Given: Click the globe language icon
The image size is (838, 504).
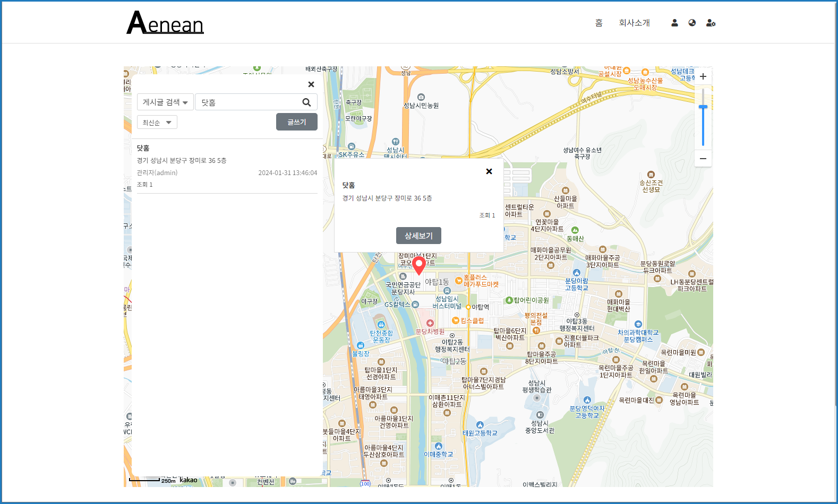Looking at the screenshot, I should click(x=692, y=23).
